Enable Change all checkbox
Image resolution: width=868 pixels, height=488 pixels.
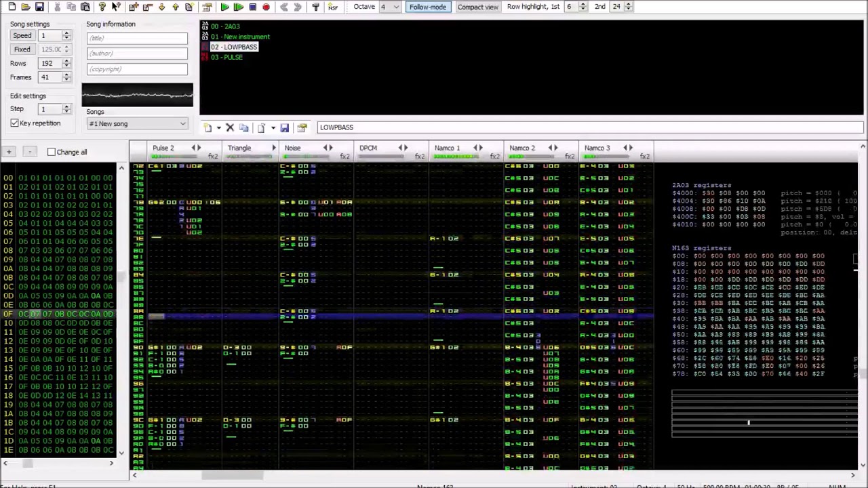[x=52, y=152]
